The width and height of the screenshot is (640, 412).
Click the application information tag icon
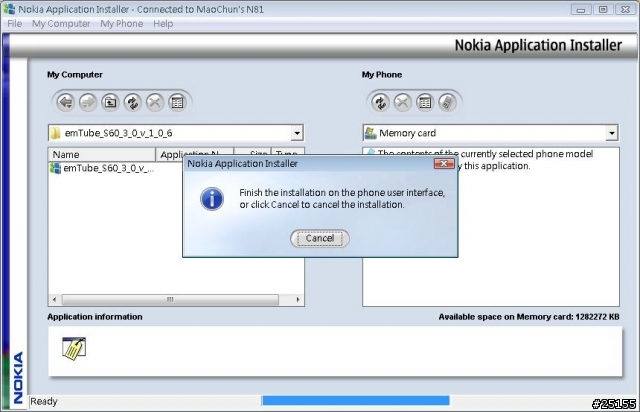74,348
